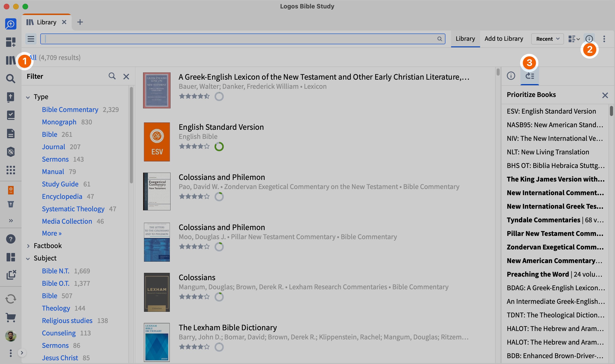
Task: Toggle the info panel icon in toolbar
Action: point(589,39)
